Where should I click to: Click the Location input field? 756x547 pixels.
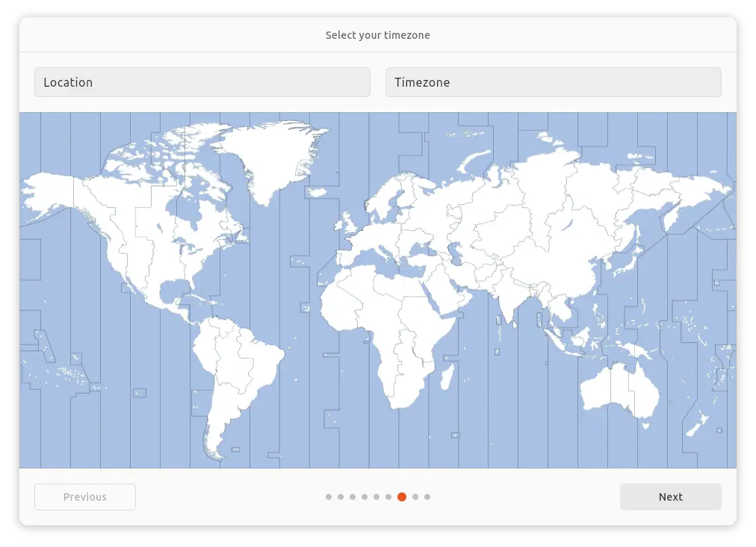[202, 82]
